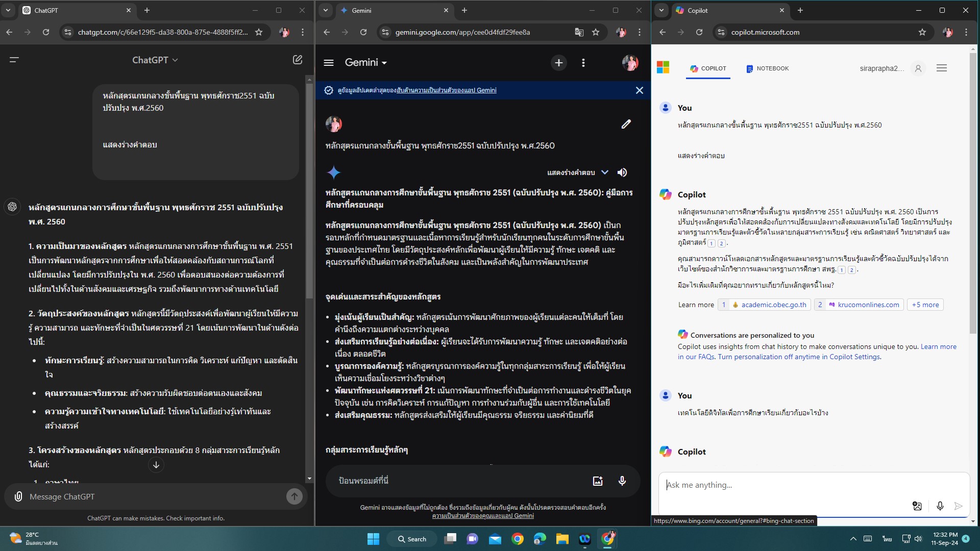Play the Gemini response aloud with the speaker icon
The image size is (980, 551).
tap(622, 172)
